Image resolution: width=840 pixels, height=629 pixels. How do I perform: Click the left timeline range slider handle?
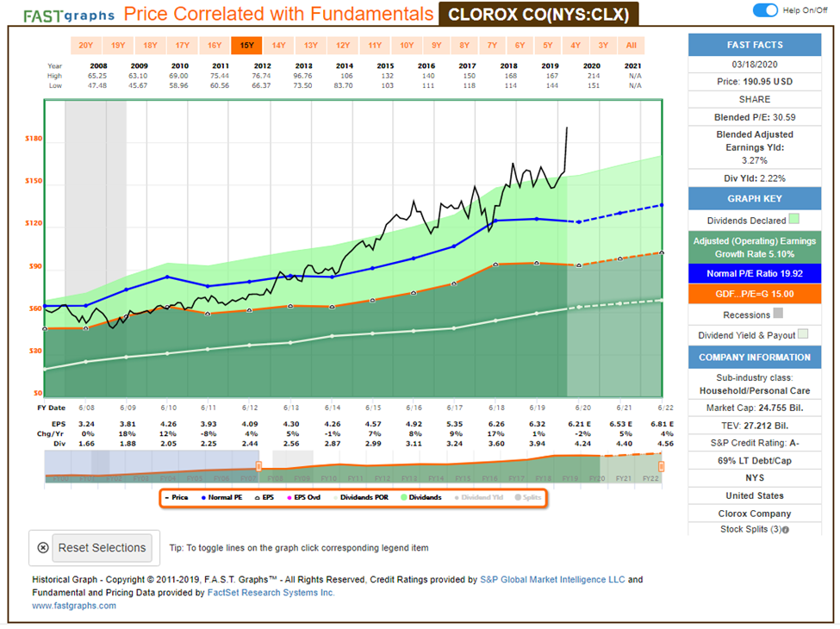[x=257, y=466]
